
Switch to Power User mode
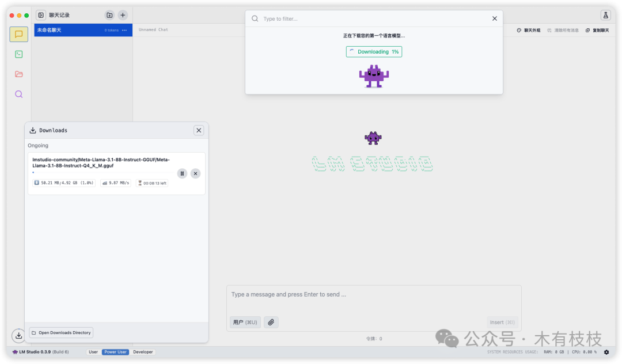(x=115, y=352)
